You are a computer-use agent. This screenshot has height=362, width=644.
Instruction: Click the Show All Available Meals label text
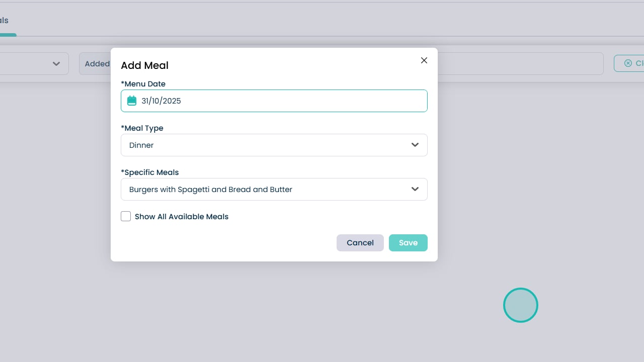pyautogui.click(x=182, y=217)
